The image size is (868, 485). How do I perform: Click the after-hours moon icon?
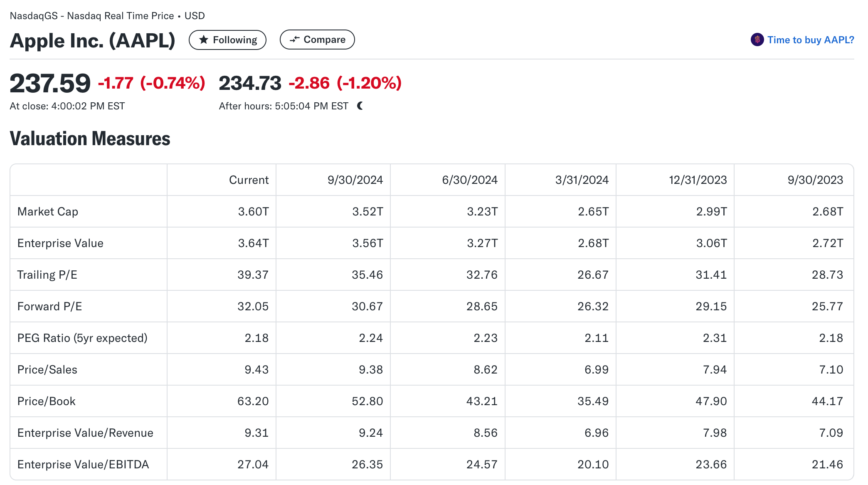360,106
